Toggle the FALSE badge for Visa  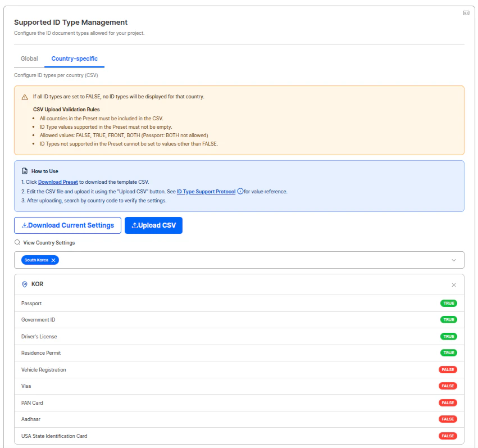pyautogui.click(x=448, y=386)
